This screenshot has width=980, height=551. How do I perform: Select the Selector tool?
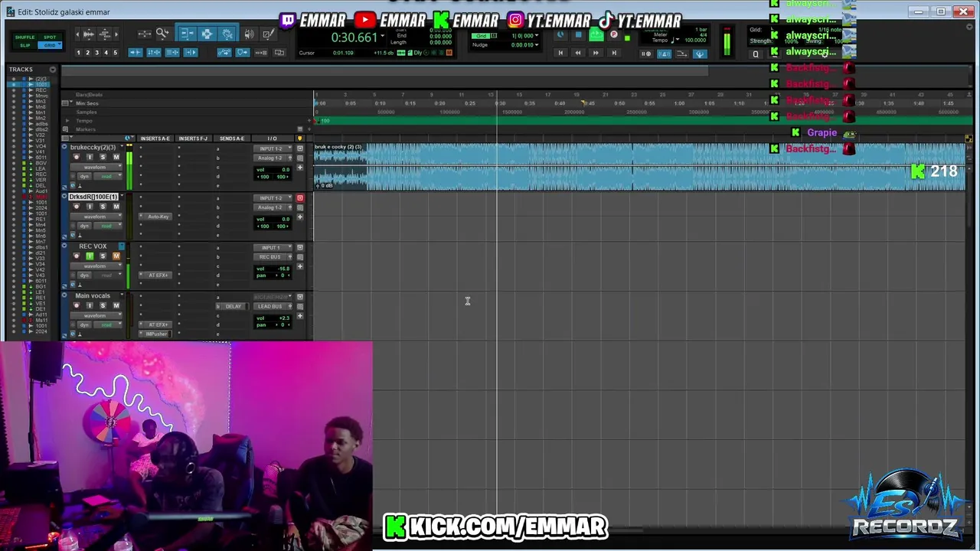pyautogui.click(x=207, y=34)
